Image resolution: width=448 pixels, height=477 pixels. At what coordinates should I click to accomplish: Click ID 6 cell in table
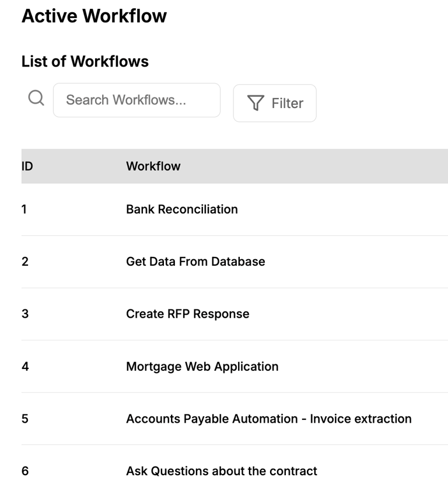(x=24, y=471)
